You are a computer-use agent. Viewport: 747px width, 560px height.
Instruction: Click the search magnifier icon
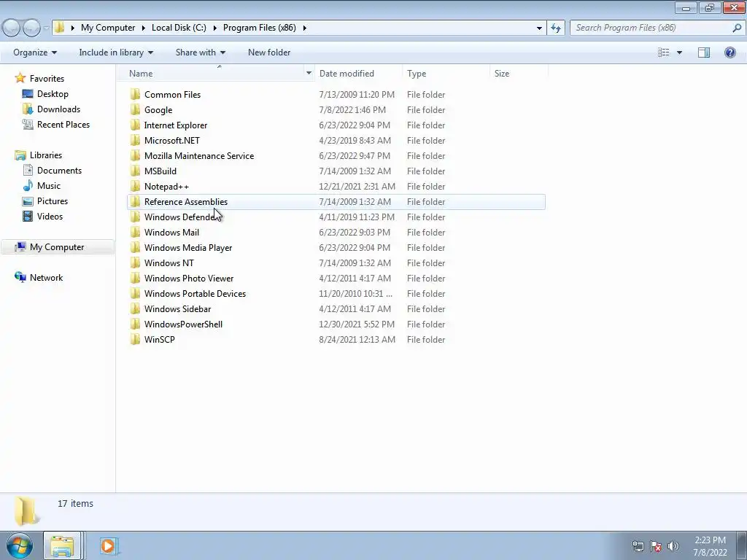tap(737, 28)
